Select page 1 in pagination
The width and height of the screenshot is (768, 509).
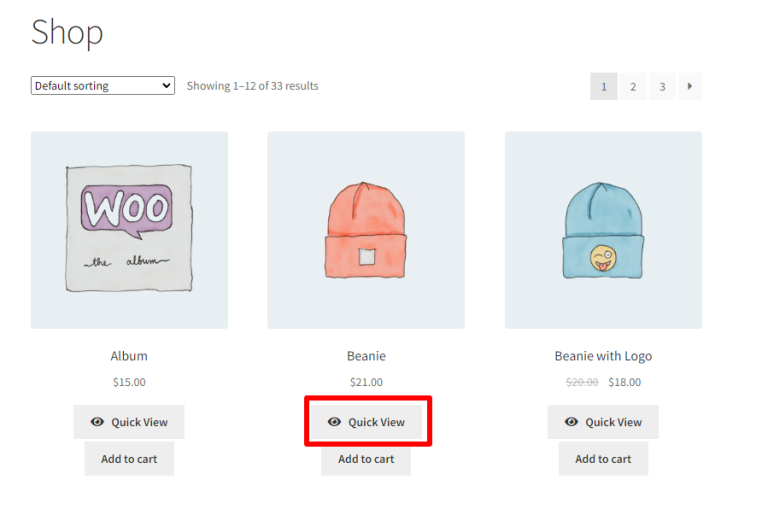coord(603,86)
